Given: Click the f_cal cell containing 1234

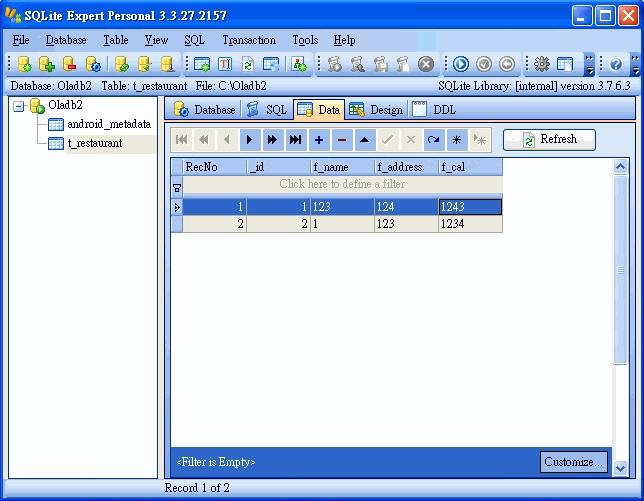Looking at the screenshot, I should point(470,224).
